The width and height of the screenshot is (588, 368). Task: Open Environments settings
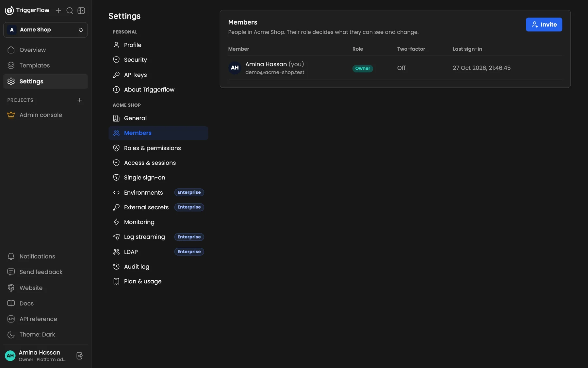(158, 193)
